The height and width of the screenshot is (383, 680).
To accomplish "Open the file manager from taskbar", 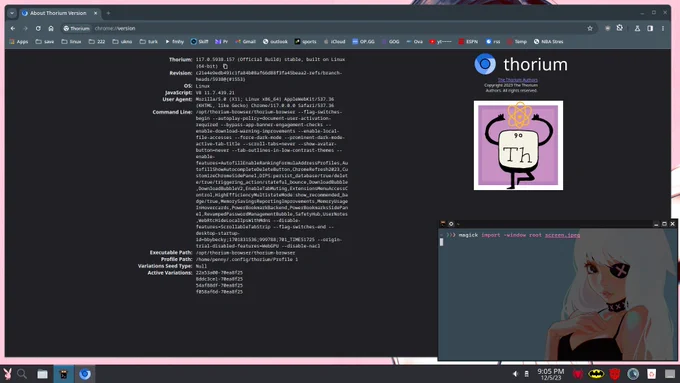I will tap(42, 374).
